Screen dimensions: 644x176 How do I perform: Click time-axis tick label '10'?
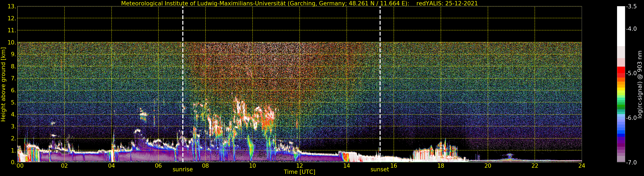(252, 166)
